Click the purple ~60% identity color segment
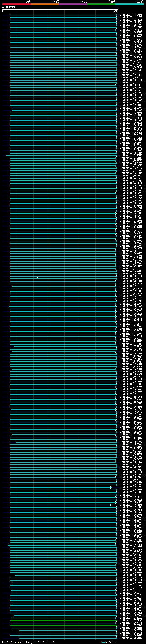Viewport: 146px width, 644px height. [73, 4]
